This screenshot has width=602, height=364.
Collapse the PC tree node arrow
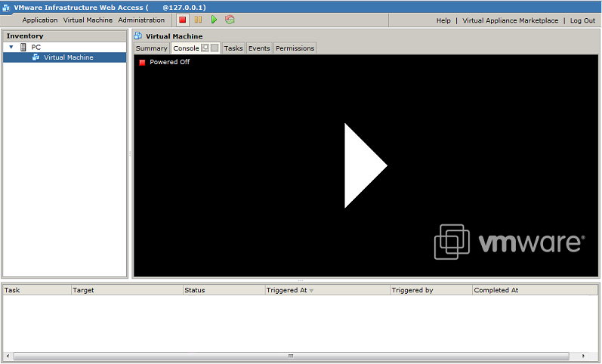11,47
